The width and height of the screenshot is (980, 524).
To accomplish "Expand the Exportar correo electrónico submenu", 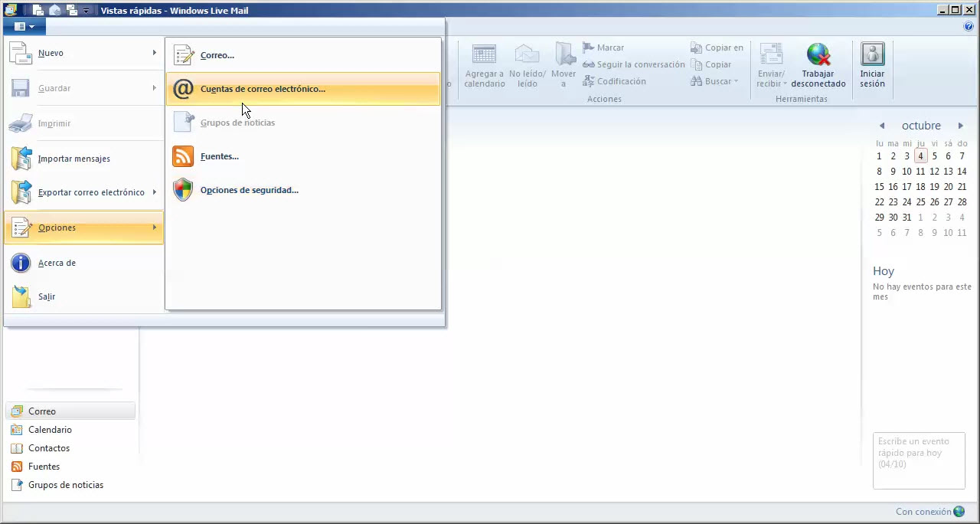I will pyautogui.click(x=83, y=192).
